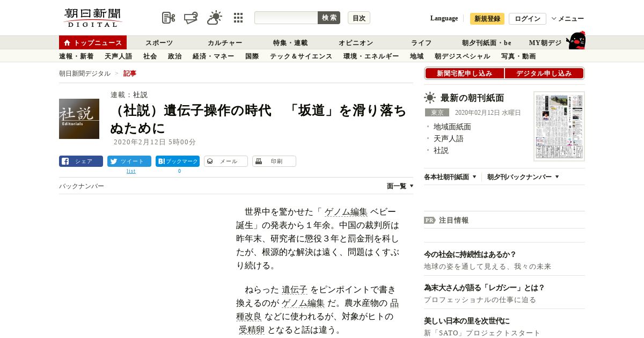Click 社説 link in sidebar list

point(441,150)
